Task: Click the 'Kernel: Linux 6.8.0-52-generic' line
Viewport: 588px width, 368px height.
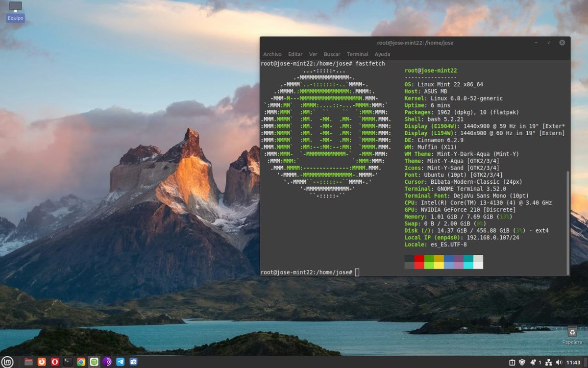Action: (454, 98)
